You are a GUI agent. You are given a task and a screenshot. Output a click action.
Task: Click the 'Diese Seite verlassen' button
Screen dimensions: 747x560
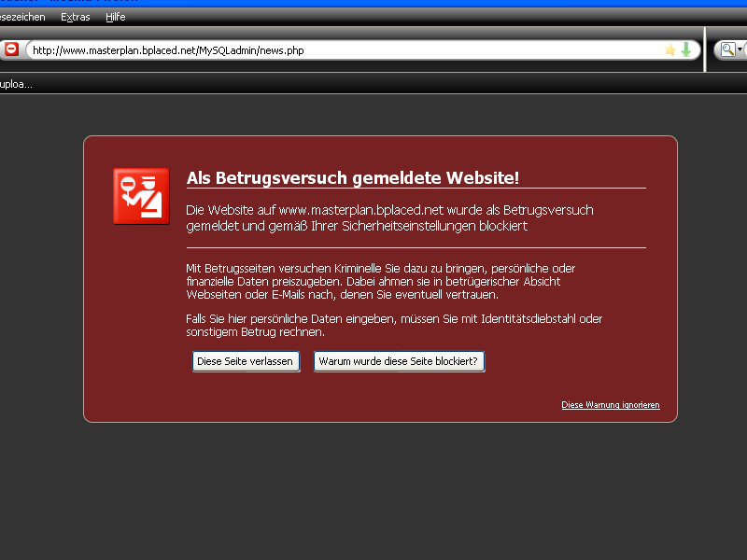coord(246,361)
